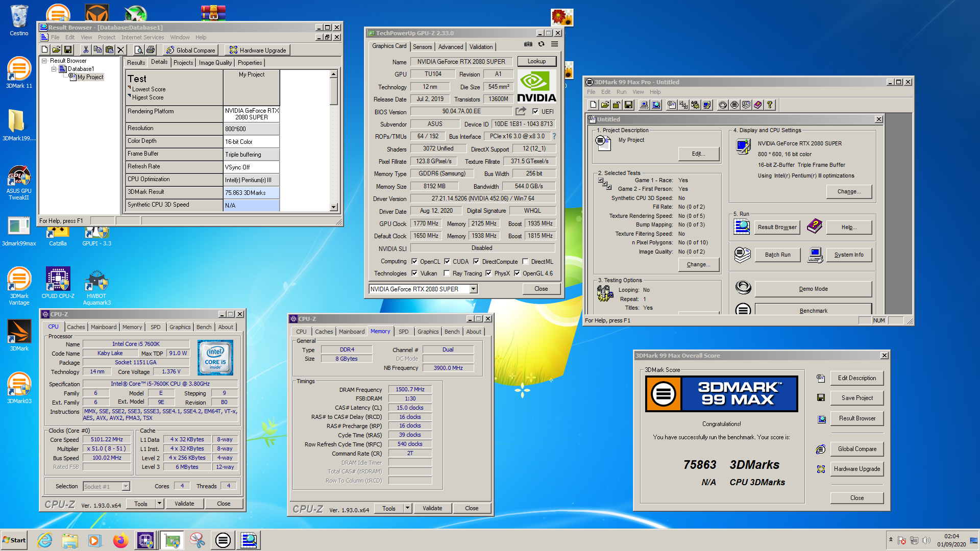Click selected tests checklist icon in 3DMark toolbar

(683, 105)
